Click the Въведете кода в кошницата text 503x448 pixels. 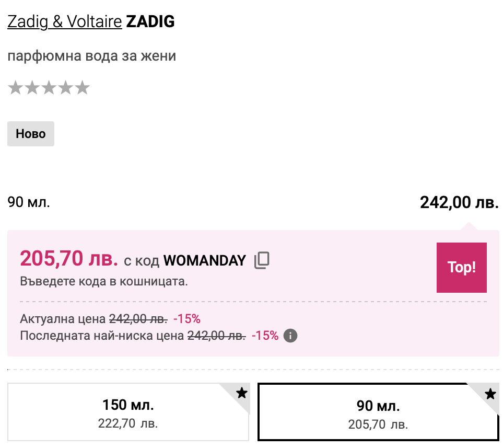click(x=103, y=281)
